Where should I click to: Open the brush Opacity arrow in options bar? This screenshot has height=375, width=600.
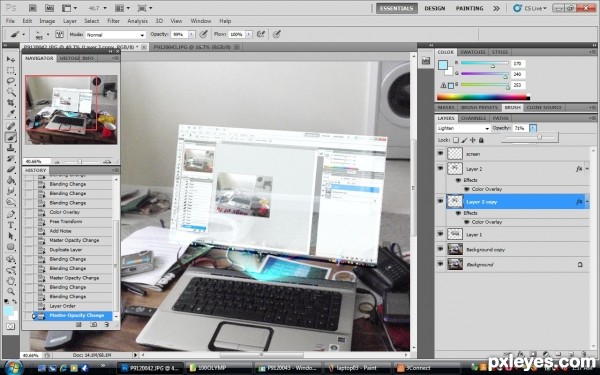(x=192, y=34)
